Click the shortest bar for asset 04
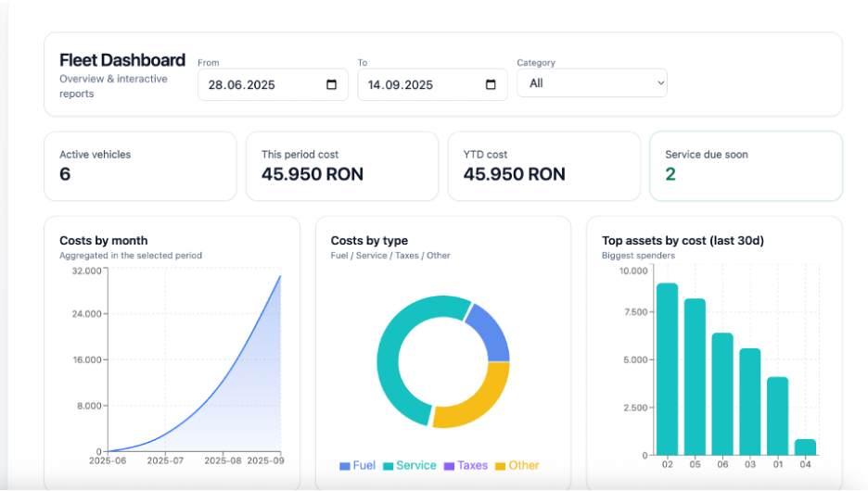 pyautogui.click(x=805, y=447)
